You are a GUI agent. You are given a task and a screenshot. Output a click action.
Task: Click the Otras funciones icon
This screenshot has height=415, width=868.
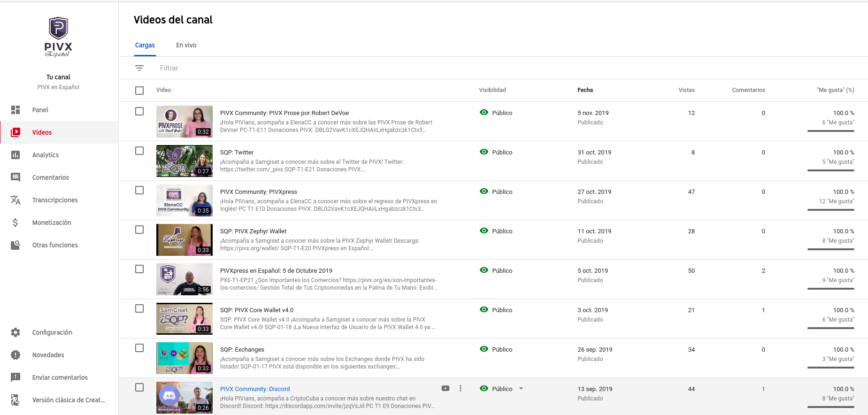(15, 245)
